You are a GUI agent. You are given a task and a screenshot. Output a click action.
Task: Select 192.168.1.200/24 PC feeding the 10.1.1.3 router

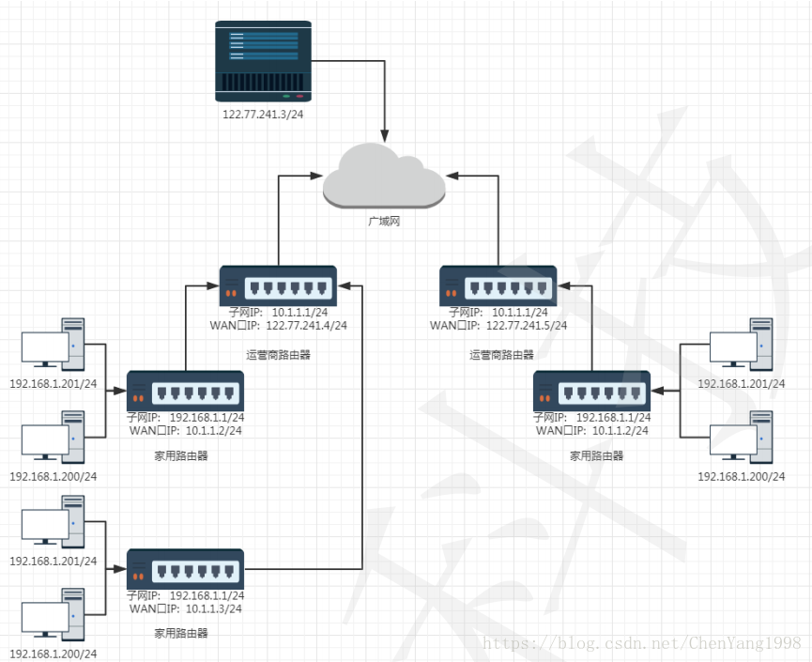(x=53, y=614)
